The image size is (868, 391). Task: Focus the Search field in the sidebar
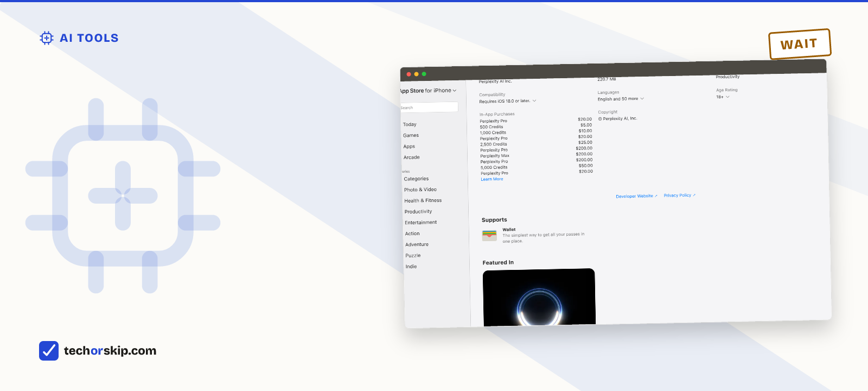pos(429,108)
